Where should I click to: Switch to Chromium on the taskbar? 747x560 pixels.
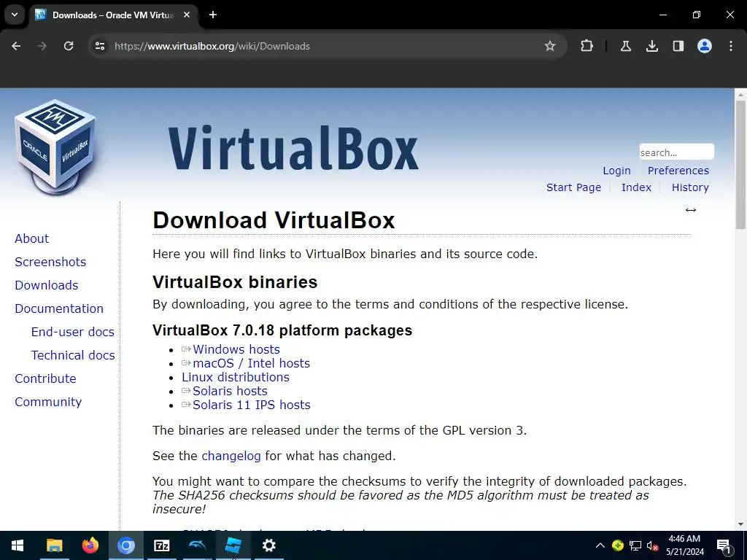(x=125, y=545)
